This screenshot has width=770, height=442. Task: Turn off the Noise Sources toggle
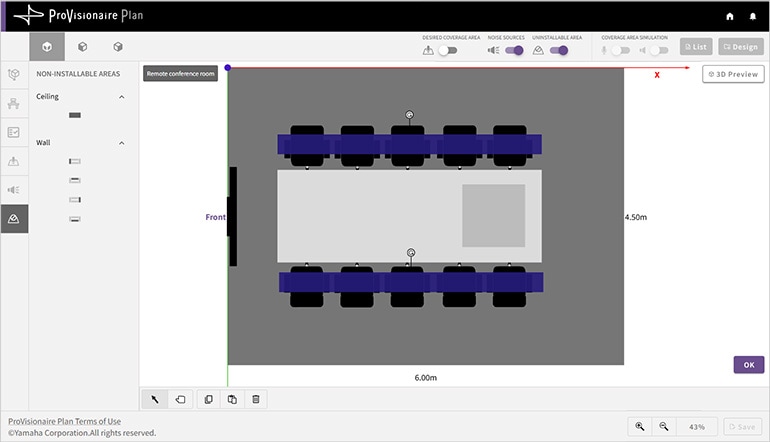513,49
